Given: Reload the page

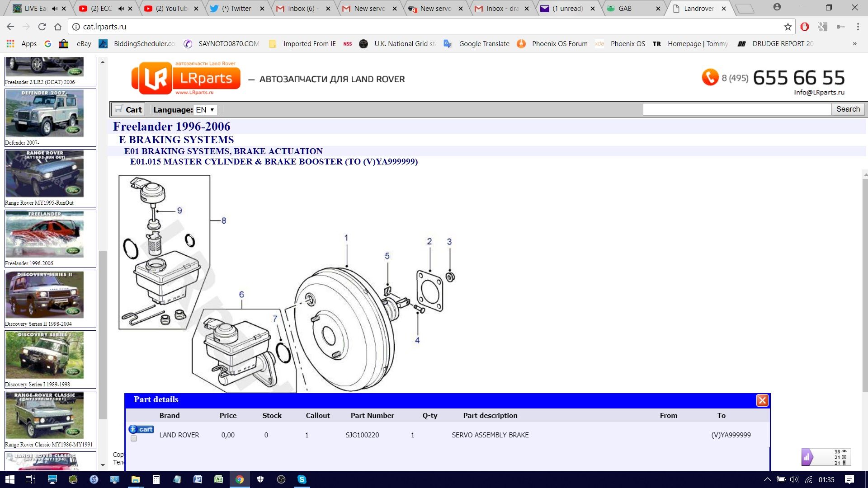Looking at the screenshot, I should [x=42, y=27].
